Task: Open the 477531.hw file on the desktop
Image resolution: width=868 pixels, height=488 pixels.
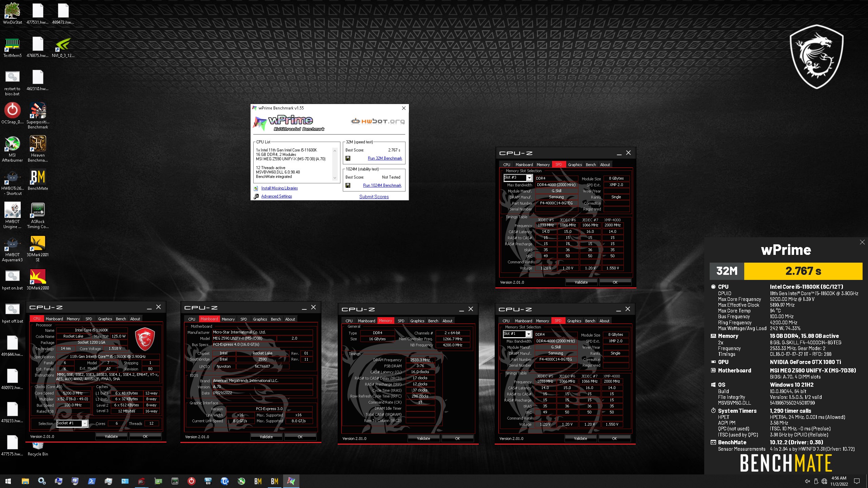Action: (38, 14)
